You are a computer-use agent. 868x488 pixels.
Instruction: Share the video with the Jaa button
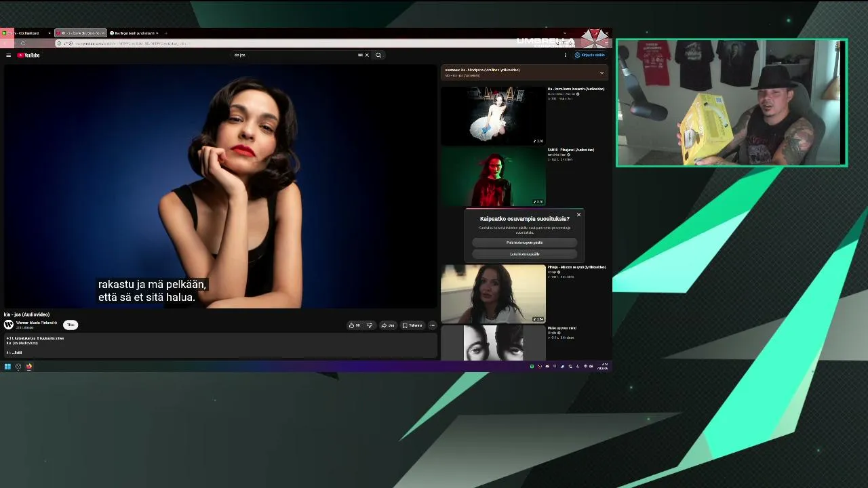click(388, 325)
